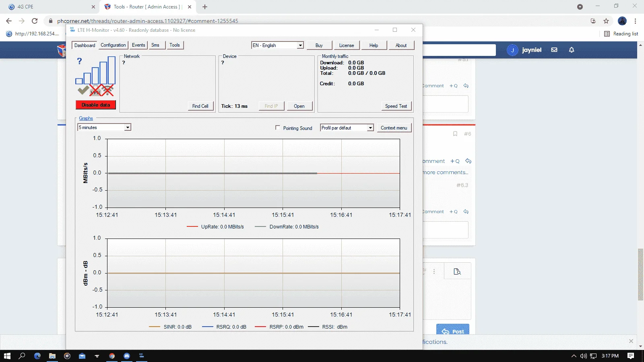
Task: Click the red Disable data button
Action: (96, 105)
